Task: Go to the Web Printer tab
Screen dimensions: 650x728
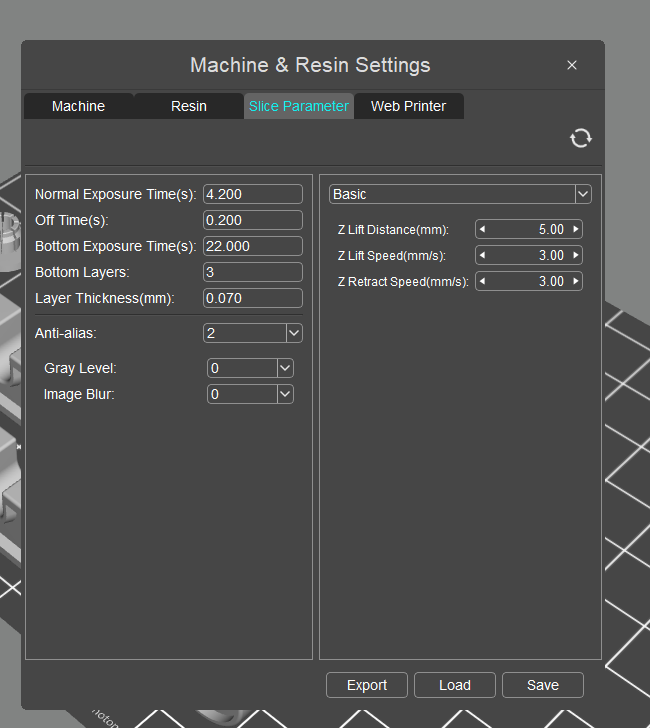Action: coord(409,106)
